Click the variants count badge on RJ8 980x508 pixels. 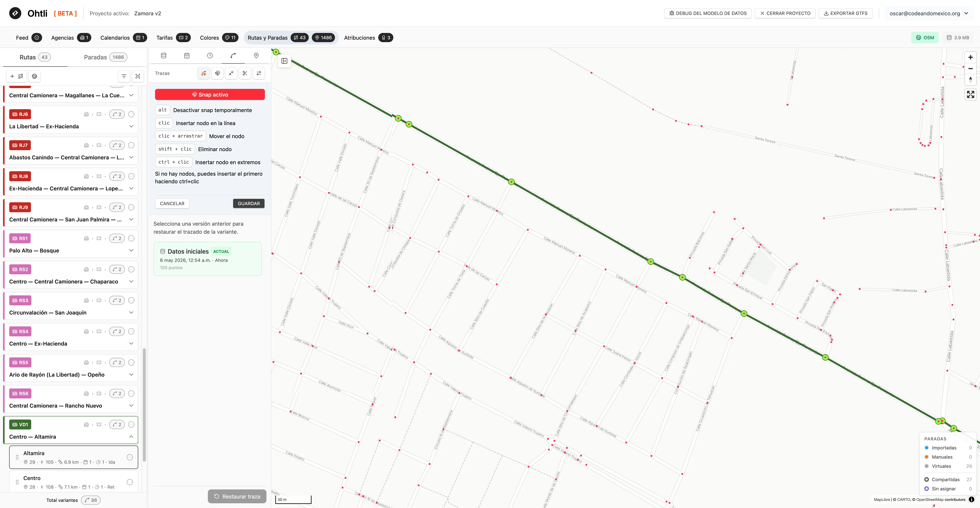click(117, 176)
